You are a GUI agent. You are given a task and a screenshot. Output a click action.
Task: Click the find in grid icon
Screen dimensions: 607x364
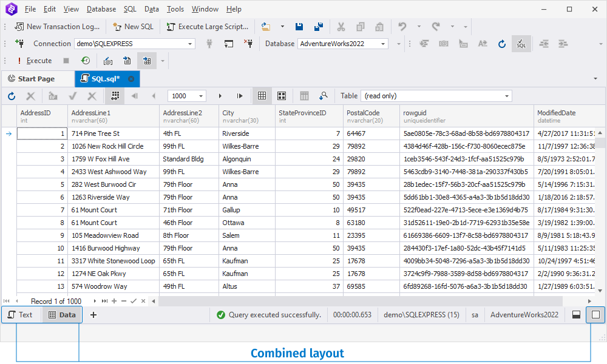coord(324,96)
